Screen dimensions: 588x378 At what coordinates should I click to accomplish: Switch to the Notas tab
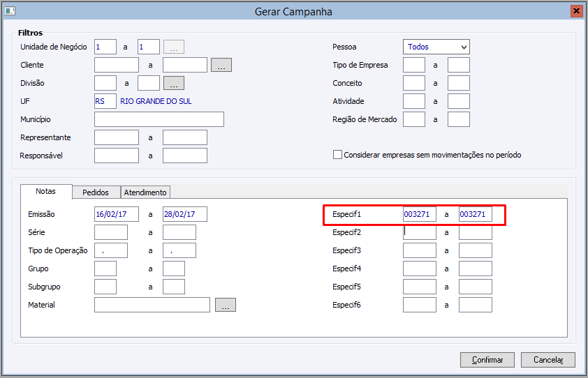click(x=46, y=191)
